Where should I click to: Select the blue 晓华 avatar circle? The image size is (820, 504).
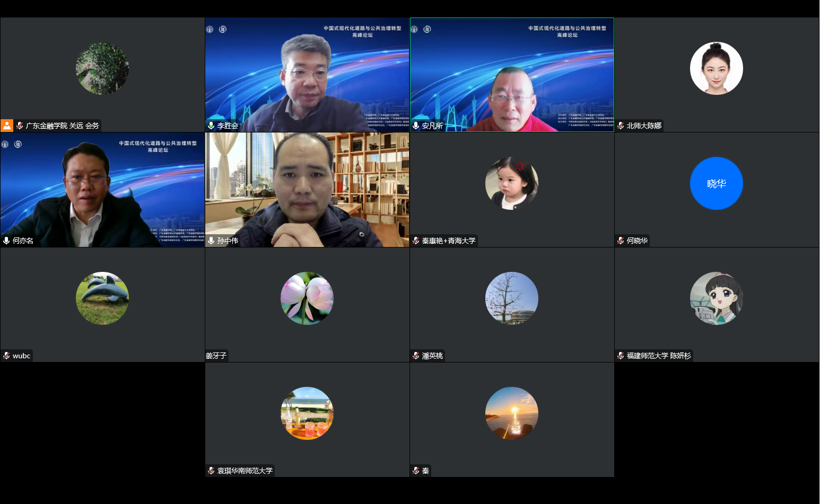[x=716, y=183]
